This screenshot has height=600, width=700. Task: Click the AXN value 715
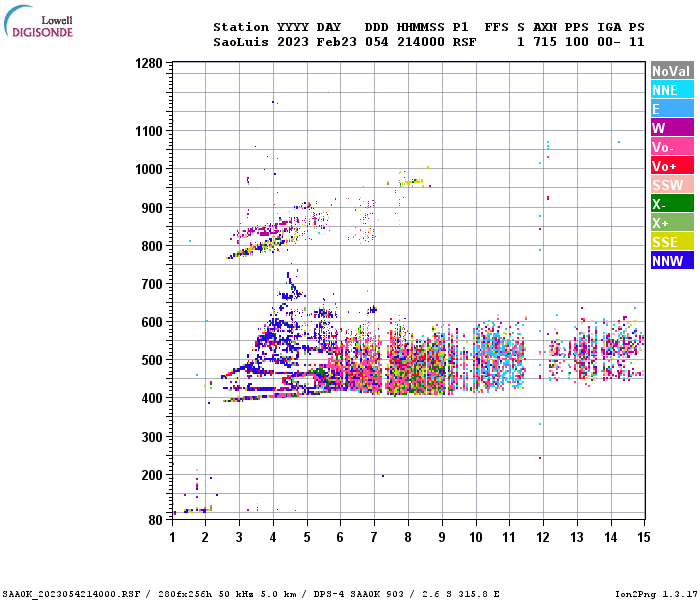tap(545, 42)
